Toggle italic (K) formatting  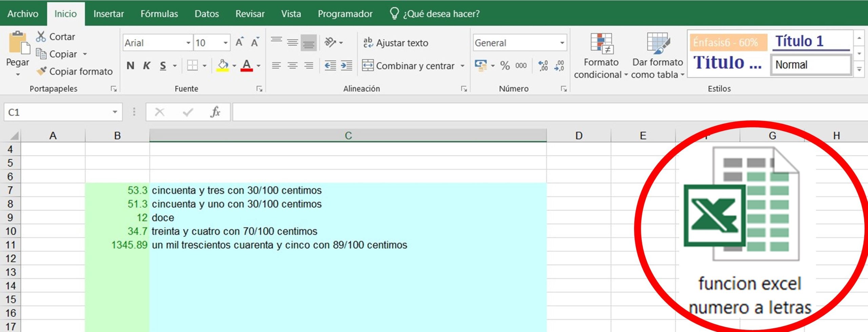tap(146, 65)
